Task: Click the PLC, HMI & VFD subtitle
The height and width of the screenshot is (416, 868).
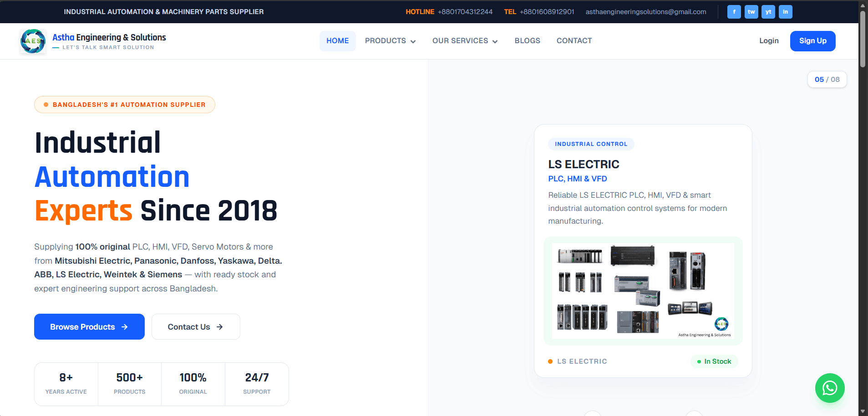Action: click(x=578, y=179)
